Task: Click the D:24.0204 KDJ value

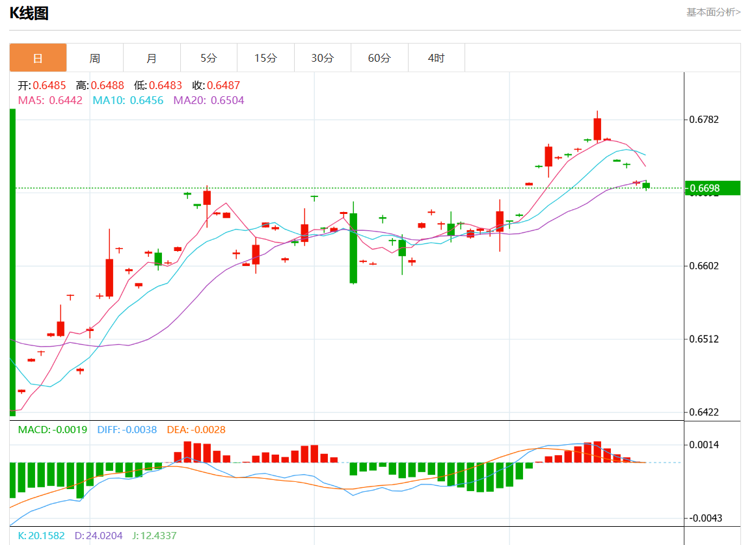Action: pyautogui.click(x=98, y=535)
